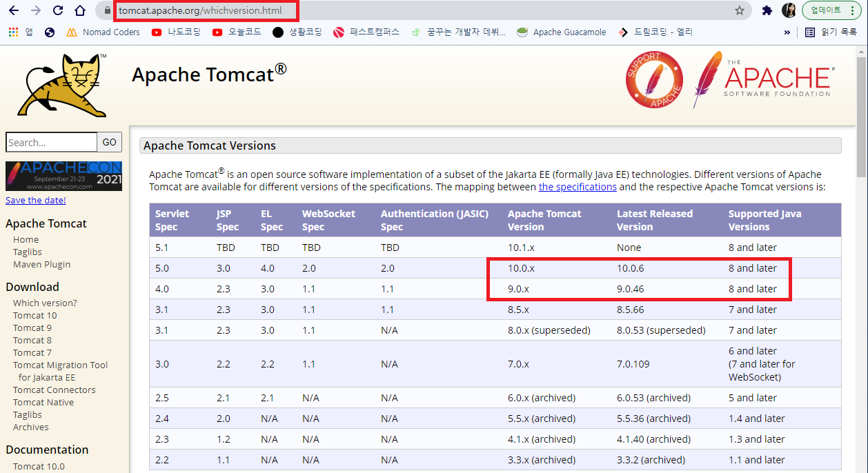This screenshot has width=868, height=473.
Task: Focus the Search input field
Action: [52, 142]
